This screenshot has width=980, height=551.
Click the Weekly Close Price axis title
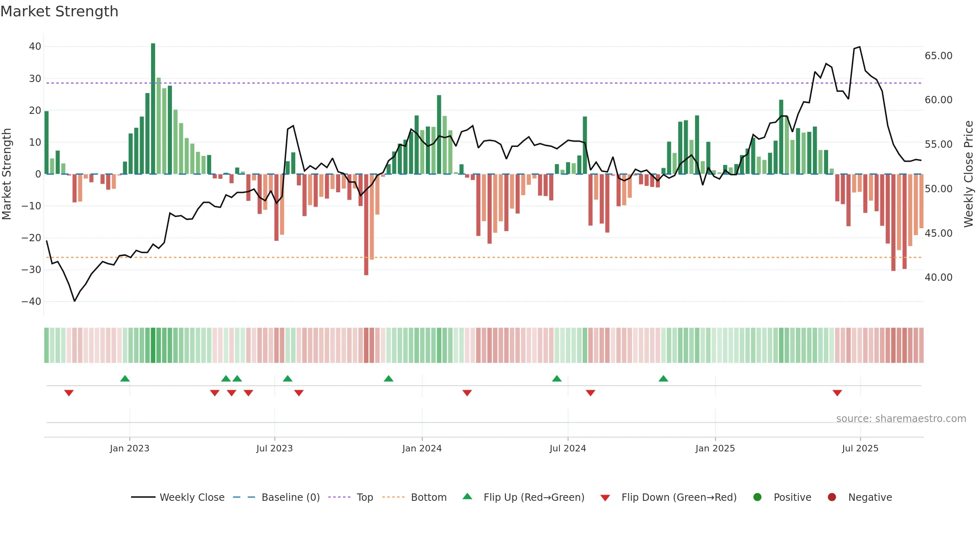coord(969,174)
